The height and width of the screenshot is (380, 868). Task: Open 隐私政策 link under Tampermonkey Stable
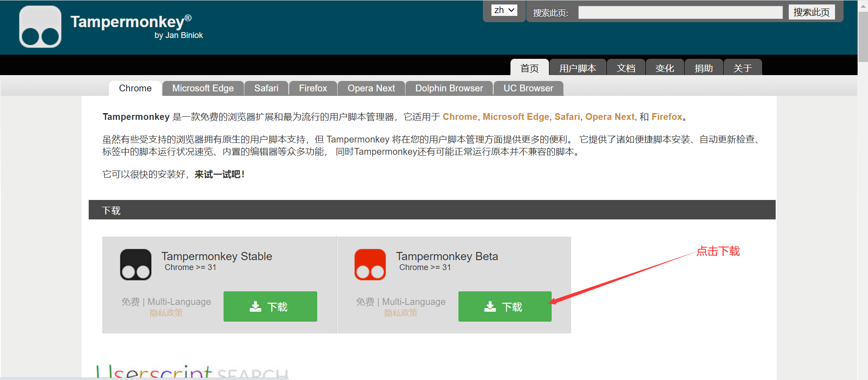[x=166, y=313]
